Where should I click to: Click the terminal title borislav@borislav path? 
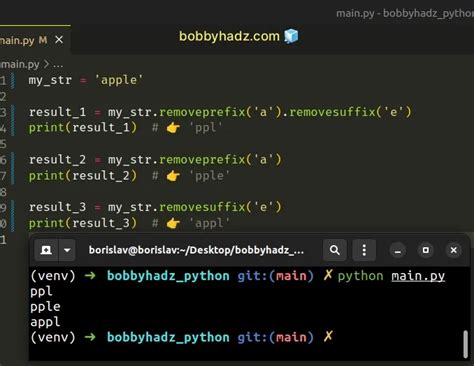pos(196,250)
